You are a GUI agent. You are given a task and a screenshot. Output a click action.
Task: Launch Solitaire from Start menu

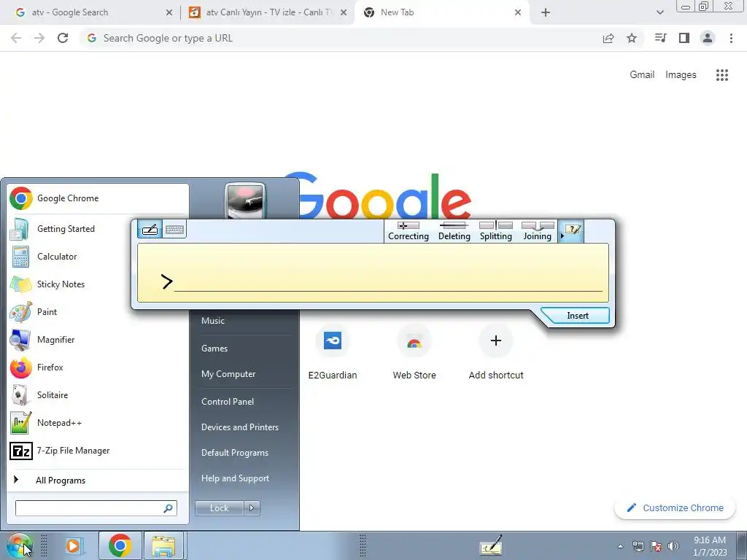98,394
